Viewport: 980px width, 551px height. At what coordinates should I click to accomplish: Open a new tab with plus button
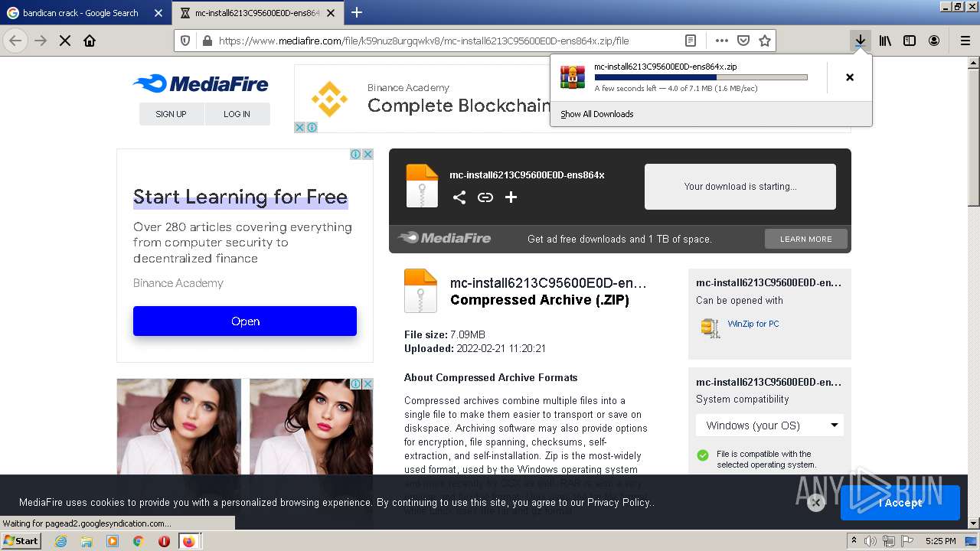pos(357,12)
